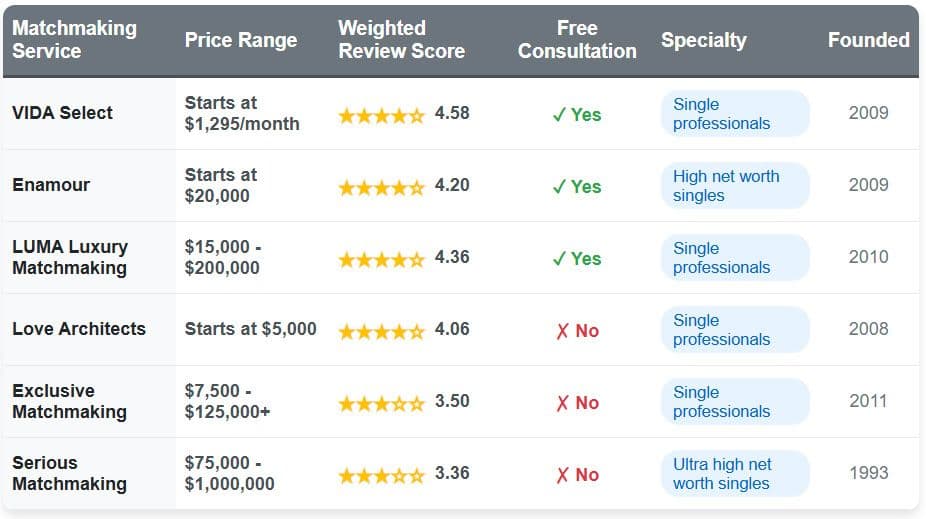Click the Exclusive Matchmaking star rating
Screen dimensions: 926x519
(381, 403)
